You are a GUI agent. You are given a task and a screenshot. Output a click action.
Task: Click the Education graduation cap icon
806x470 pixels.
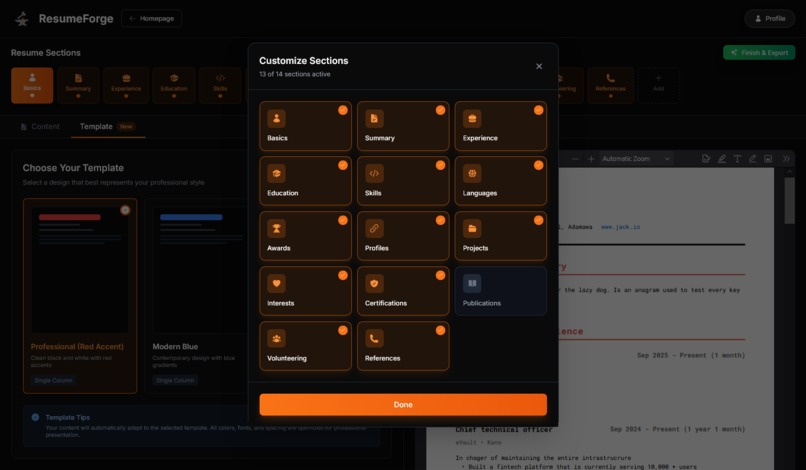pyautogui.click(x=276, y=174)
